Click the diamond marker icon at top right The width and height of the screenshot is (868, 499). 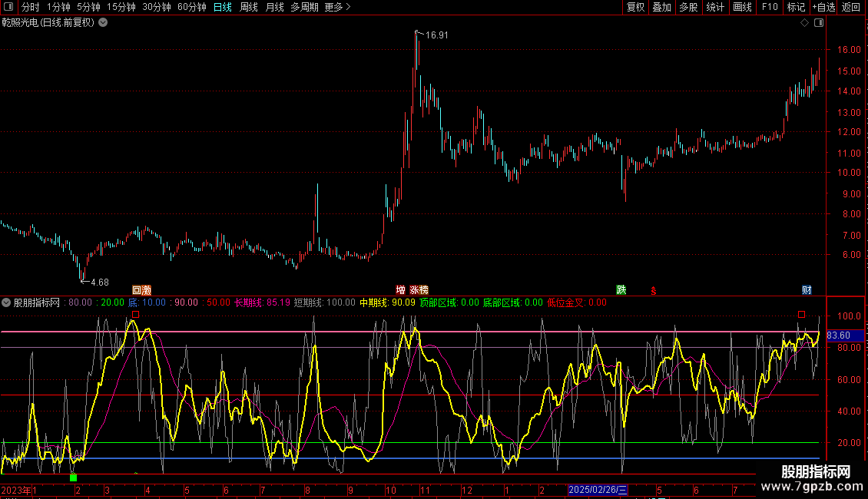coord(804,23)
